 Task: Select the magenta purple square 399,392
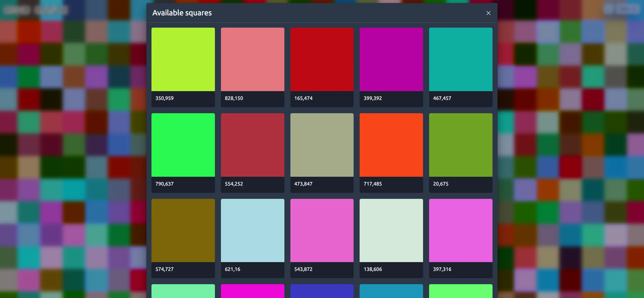(x=391, y=59)
